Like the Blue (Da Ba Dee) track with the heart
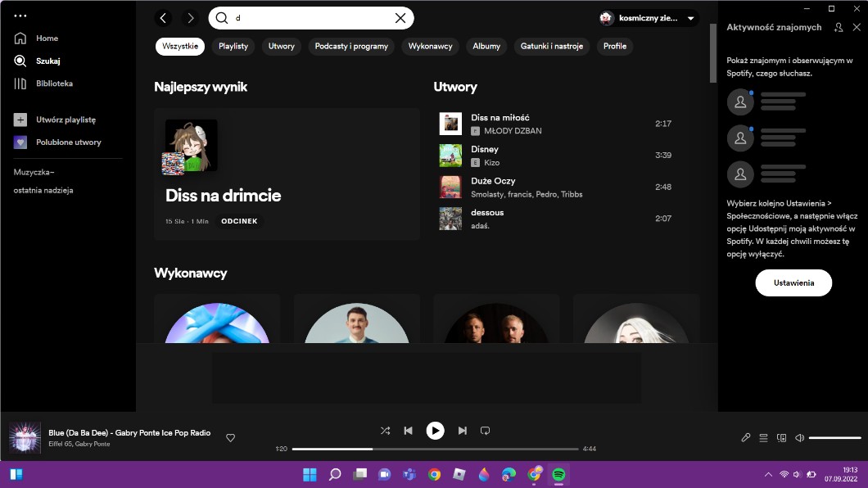The width and height of the screenshot is (868, 488). pyautogui.click(x=231, y=438)
